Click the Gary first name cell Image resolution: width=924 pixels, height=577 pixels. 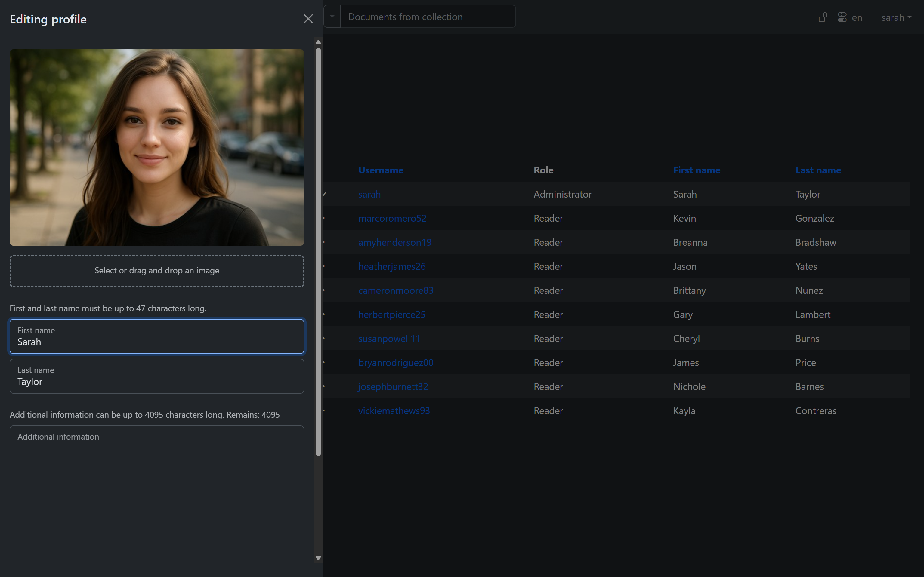pos(683,315)
